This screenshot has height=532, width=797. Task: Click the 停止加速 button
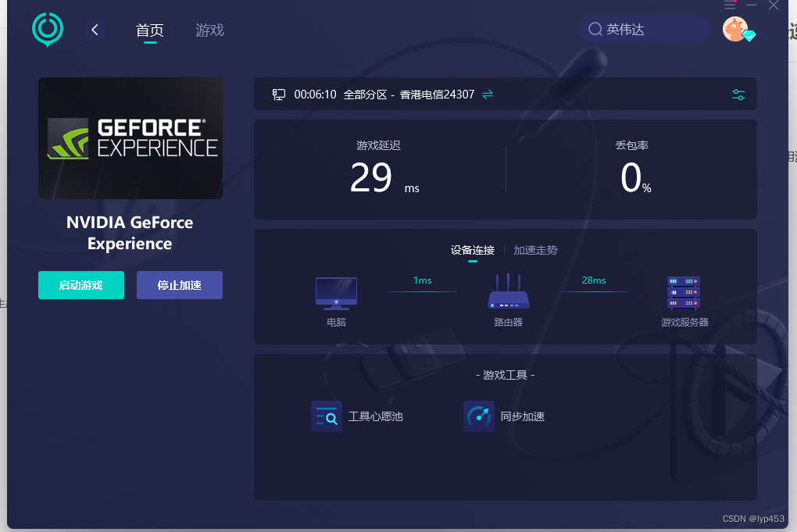pyautogui.click(x=180, y=285)
